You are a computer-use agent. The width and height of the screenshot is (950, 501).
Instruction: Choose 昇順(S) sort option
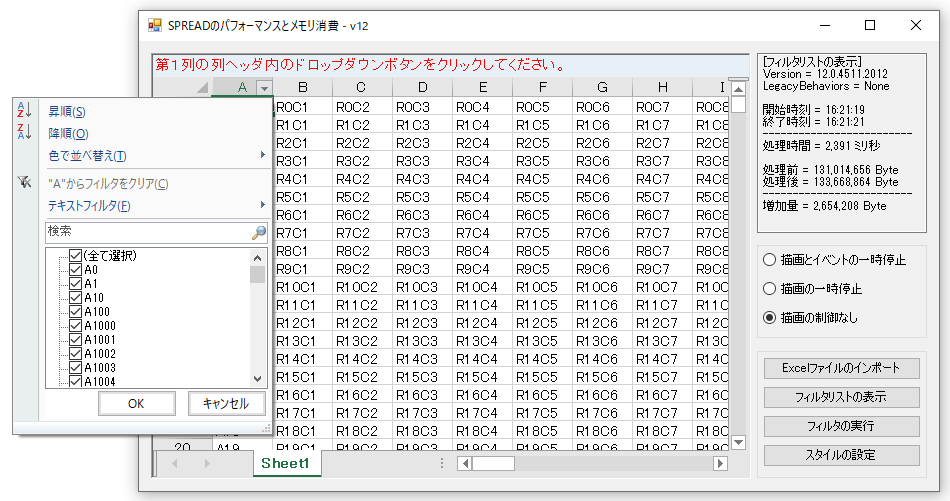click(x=67, y=111)
